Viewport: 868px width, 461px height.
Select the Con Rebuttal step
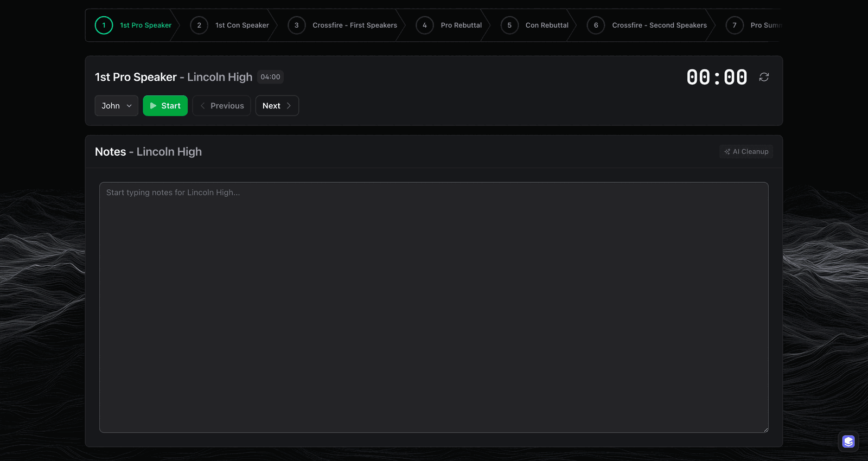[535, 25]
